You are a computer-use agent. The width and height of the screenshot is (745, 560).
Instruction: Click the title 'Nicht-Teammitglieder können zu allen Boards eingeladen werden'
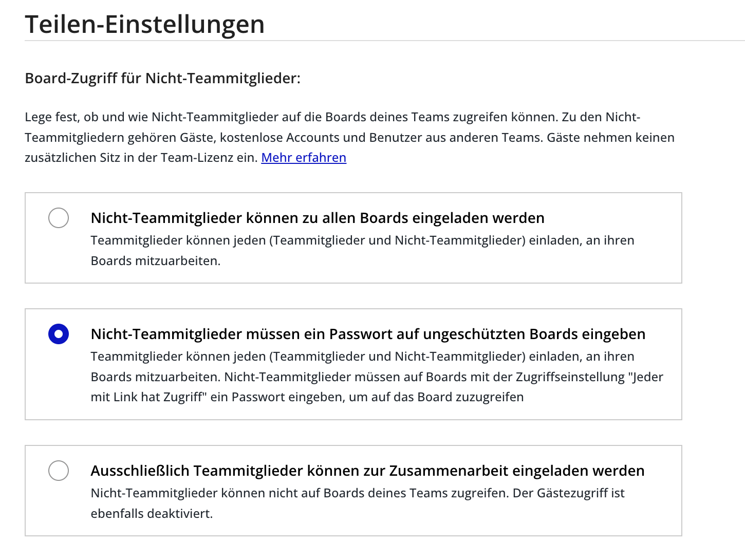[317, 218]
